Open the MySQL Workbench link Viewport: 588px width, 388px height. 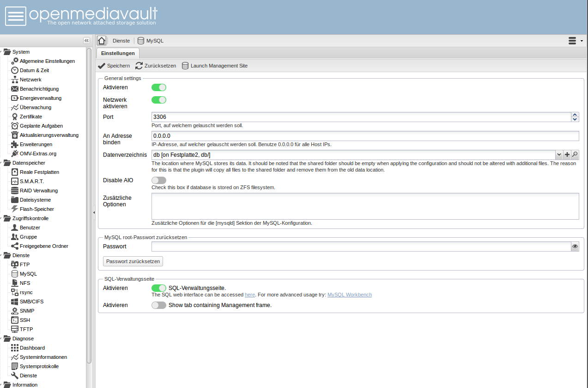coord(350,295)
